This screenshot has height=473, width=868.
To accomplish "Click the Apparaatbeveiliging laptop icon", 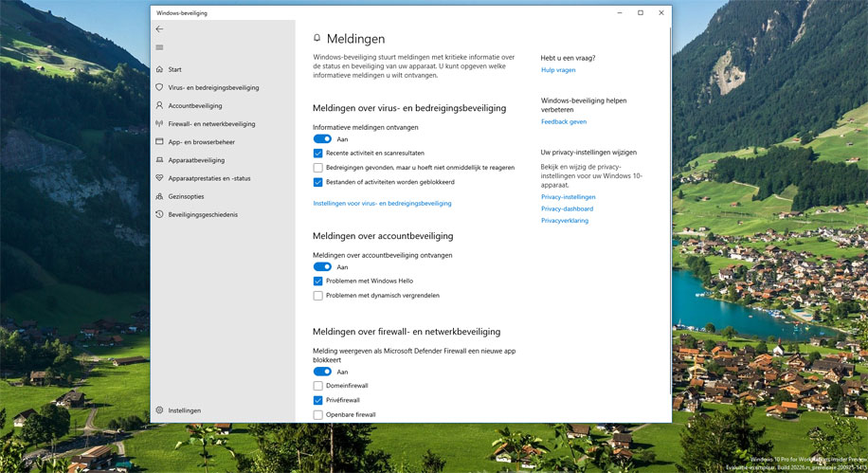I will [x=159, y=160].
